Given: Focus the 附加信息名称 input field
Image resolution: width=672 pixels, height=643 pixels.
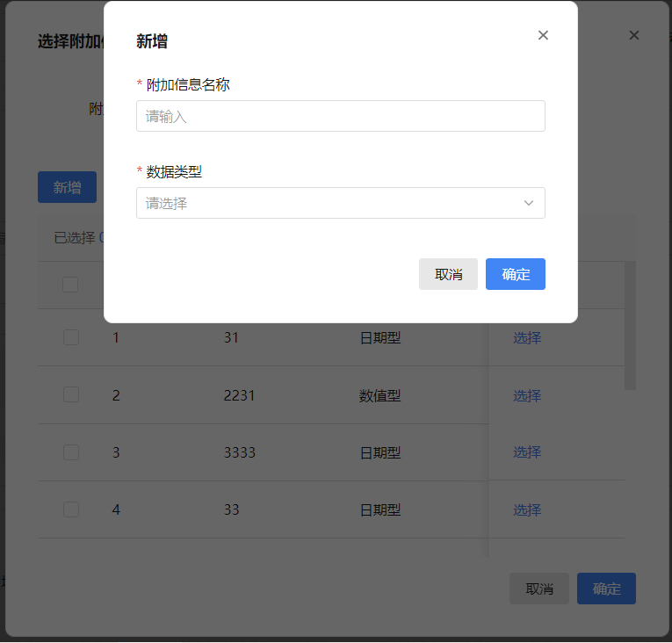Looking at the screenshot, I should [340, 116].
